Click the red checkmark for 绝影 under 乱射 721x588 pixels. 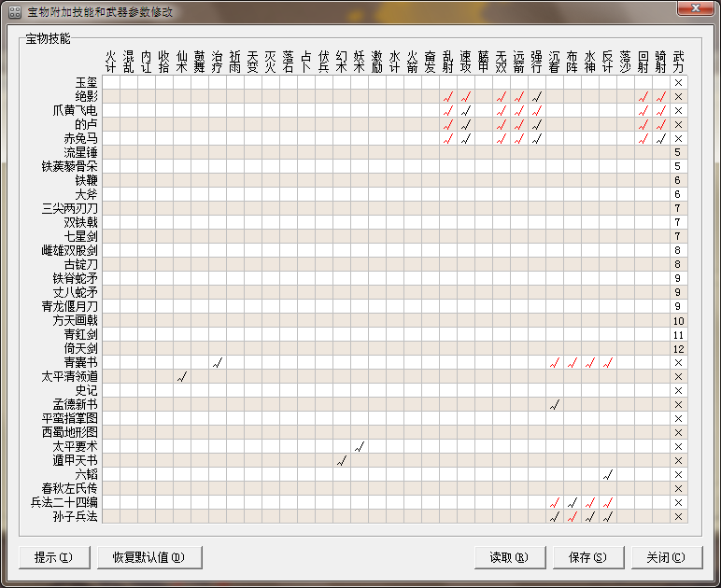[448, 96]
